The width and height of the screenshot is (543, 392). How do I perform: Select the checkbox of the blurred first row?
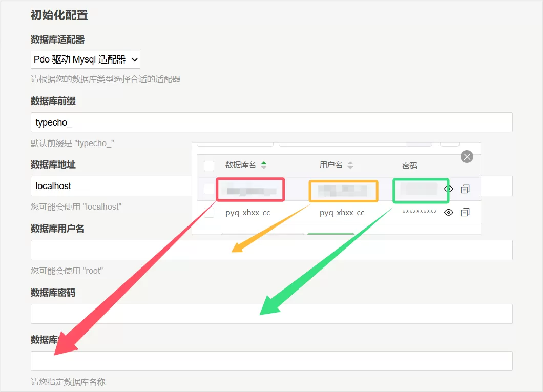tap(209, 189)
